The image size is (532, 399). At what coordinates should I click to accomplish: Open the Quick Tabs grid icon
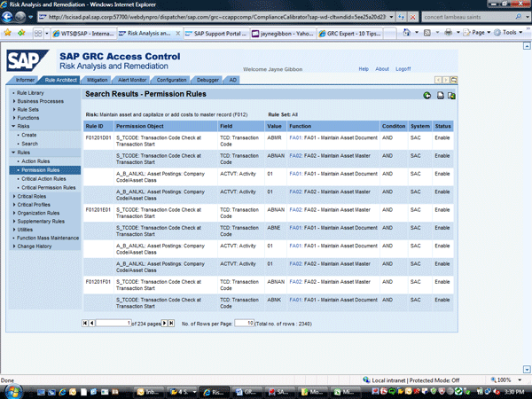click(x=38, y=34)
